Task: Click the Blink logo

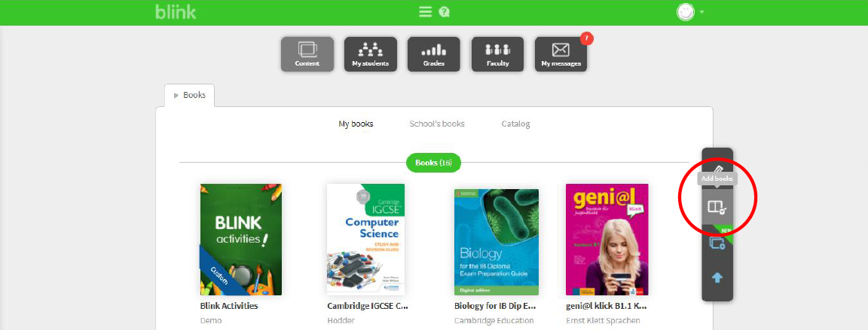Action: tap(175, 12)
